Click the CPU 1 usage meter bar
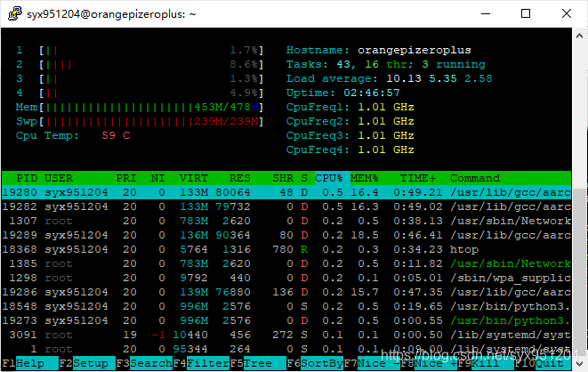The width and height of the screenshot is (588, 372). point(151,50)
